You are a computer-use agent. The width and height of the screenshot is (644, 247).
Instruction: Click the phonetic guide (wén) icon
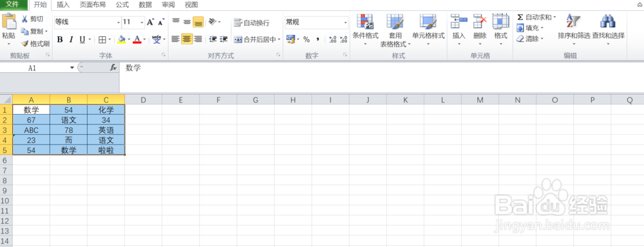point(157,39)
